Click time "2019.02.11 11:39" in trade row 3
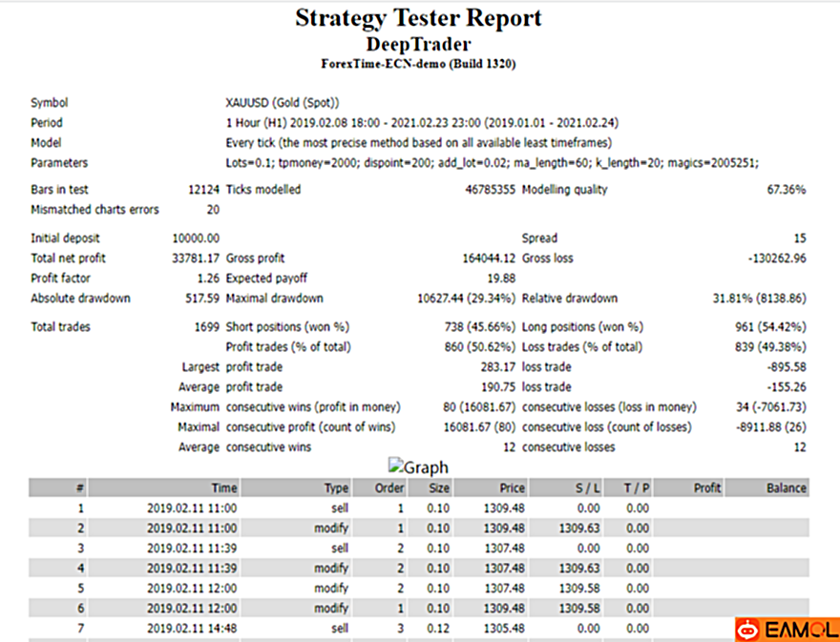 pyautogui.click(x=192, y=549)
